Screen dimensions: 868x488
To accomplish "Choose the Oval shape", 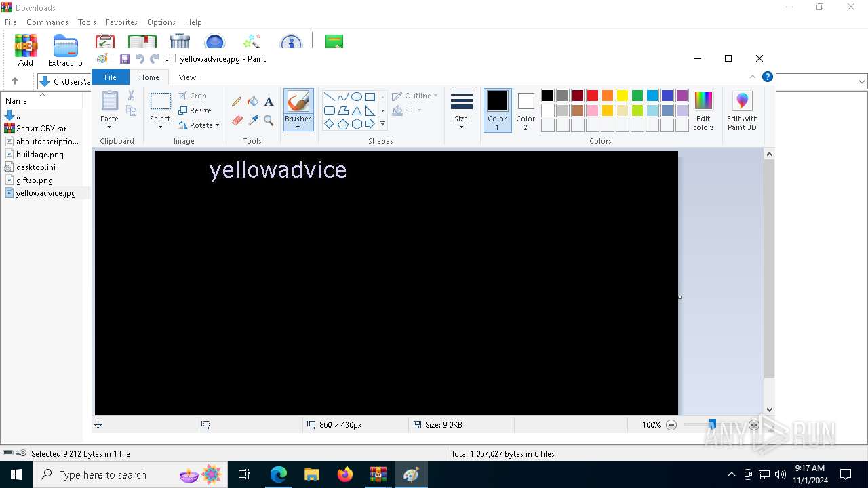I will tap(356, 96).
